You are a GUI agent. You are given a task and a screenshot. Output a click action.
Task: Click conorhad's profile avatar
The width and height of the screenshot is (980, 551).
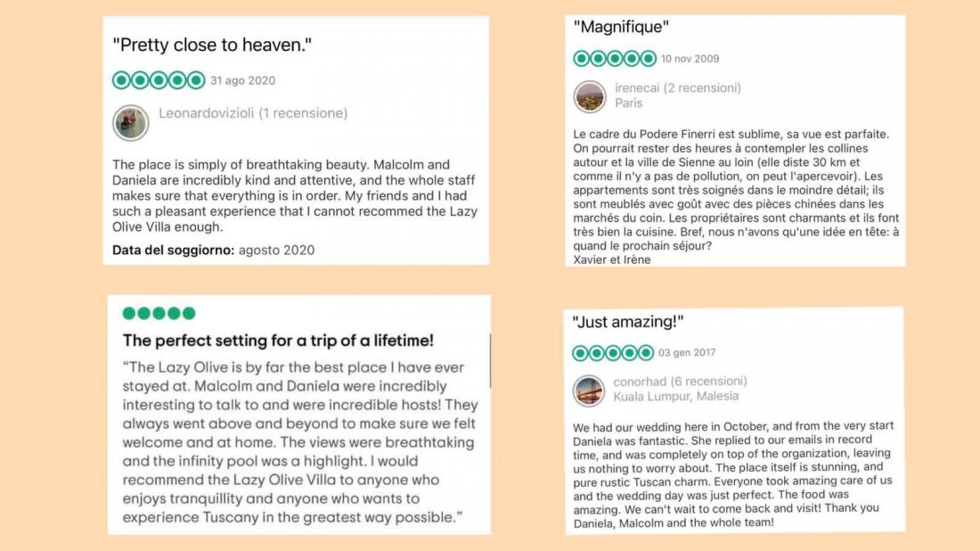point(589,390)
